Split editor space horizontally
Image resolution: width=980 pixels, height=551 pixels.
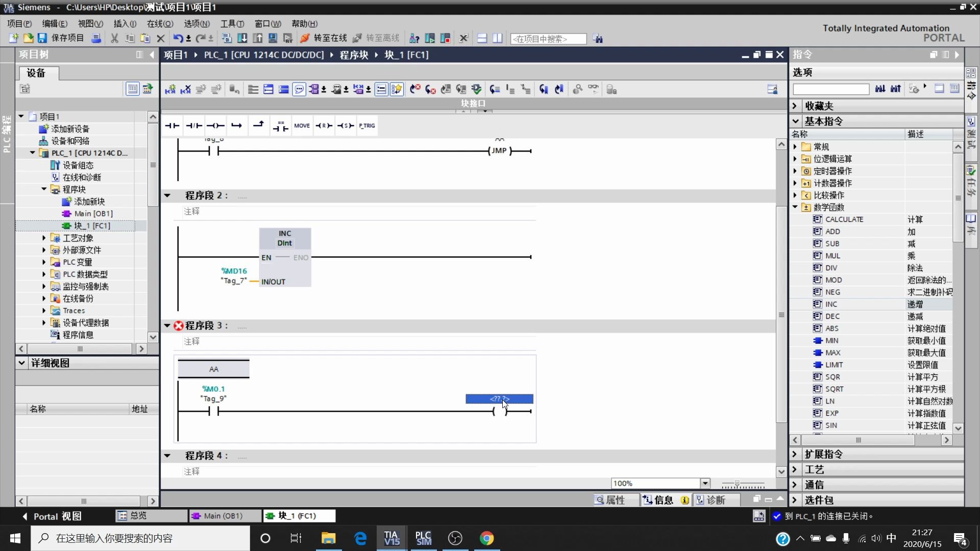pyautogui.click(x=482, y=38)
